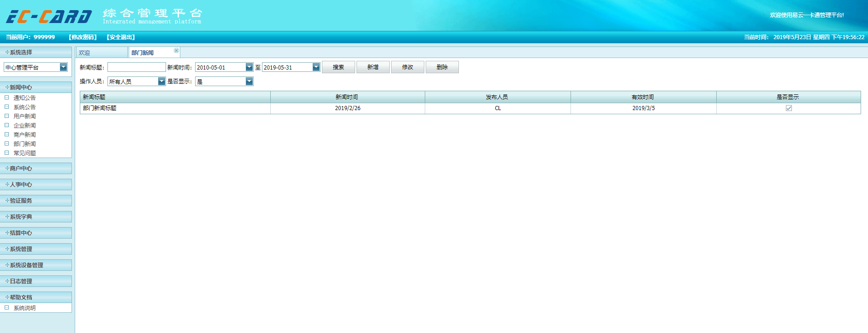Open the start date 2010-05-01 dropdown
868x333 pixels.
[x=250, y=67]
